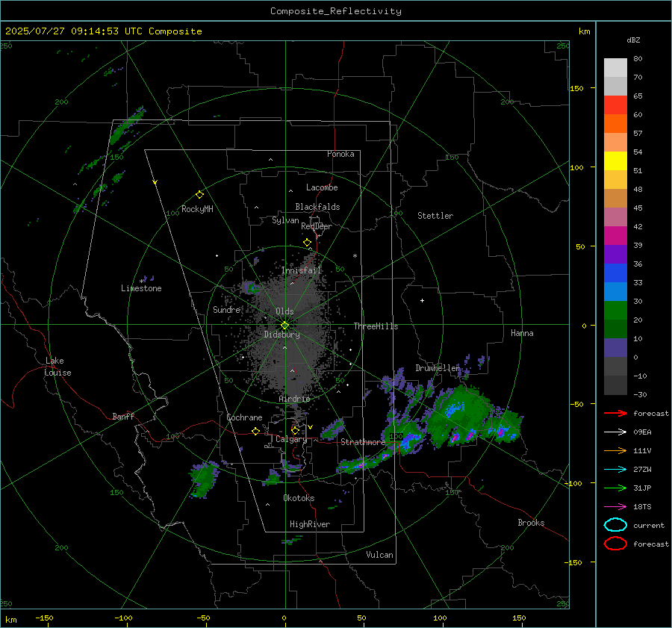Click the cyan 27ZW arrow in legend

tap(615, 470)
